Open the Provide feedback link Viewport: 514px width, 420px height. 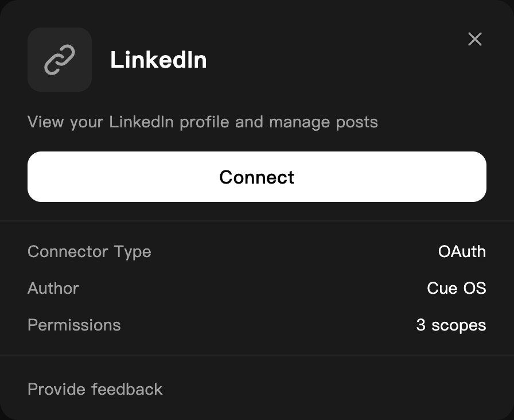pos(95,389)
